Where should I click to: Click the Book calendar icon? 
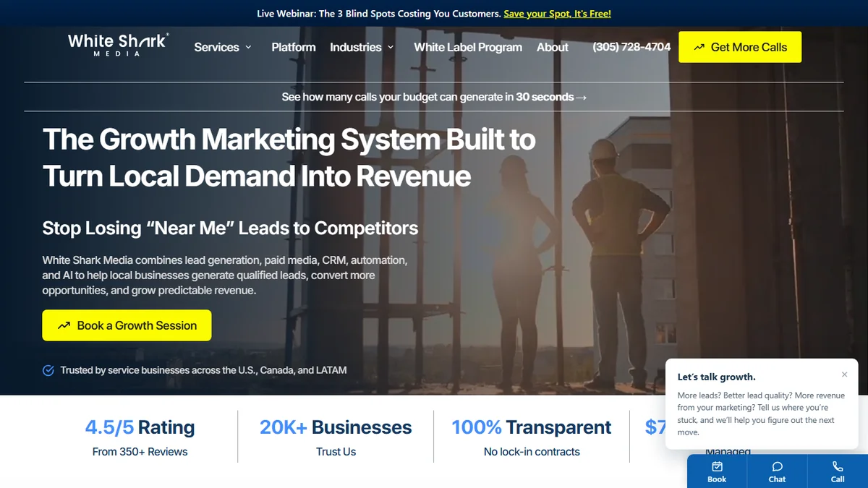pos(717,467)
